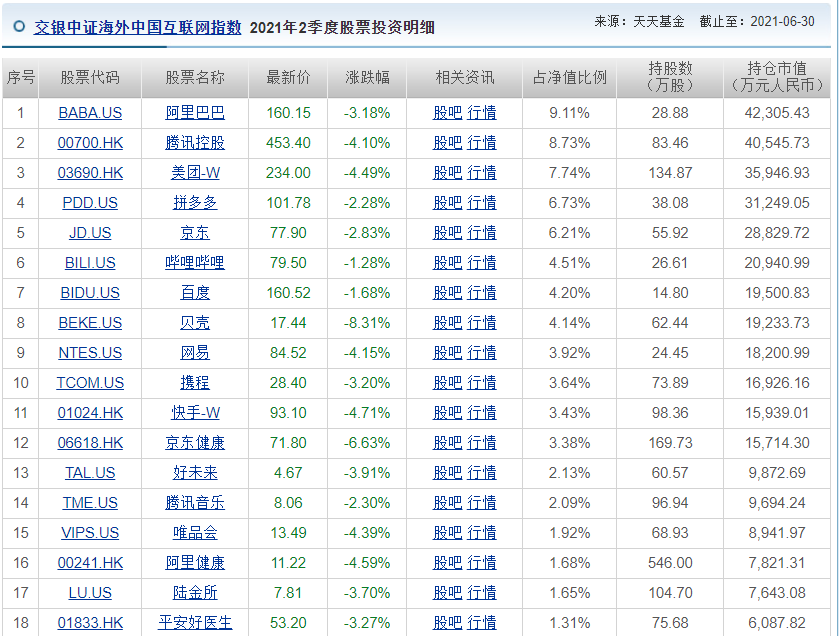Open stock code link 01024.HK
The height and width of the screenshot is (636, 839).
[90, 412]
